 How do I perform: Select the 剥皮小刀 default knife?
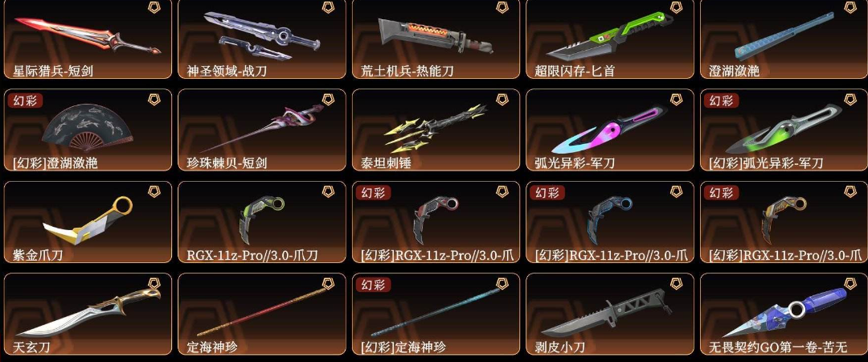pyautogui.click(x=609, y=314)
